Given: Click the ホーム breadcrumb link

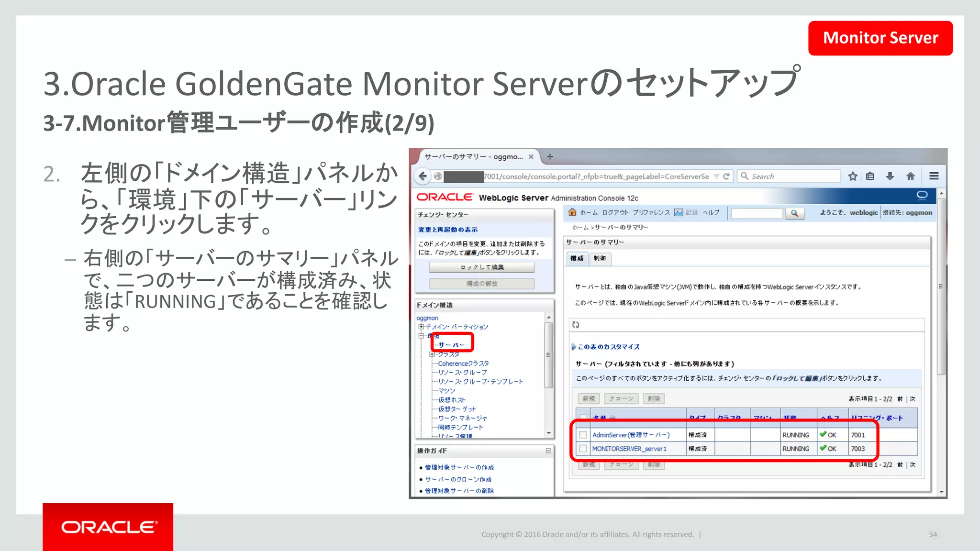Looking at the screenshot, I should tap(580, 227).
